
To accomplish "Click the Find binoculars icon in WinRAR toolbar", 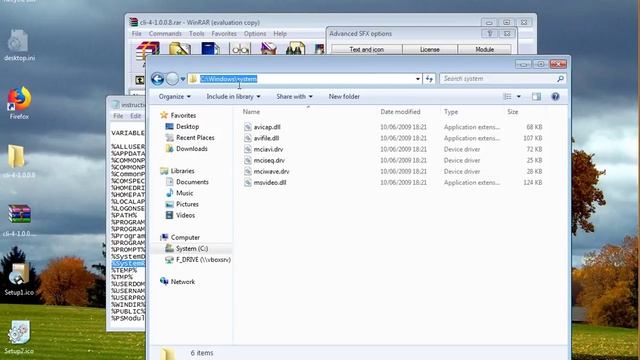I will [296, 48].
